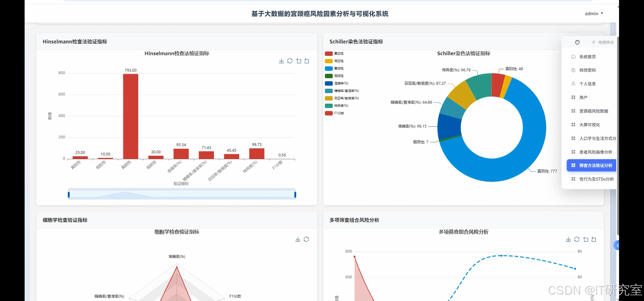This screenshot has width=644, height=301.
Task: Click the page title 基于大数据的宫颈癌风险因素分析与可视化系统
Action: tap(320, 14)
